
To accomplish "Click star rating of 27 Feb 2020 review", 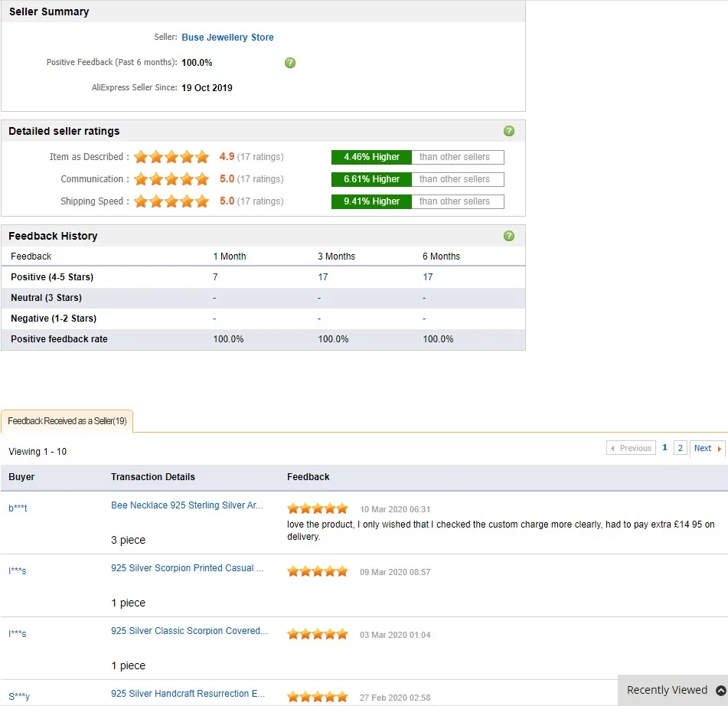I will point(318,697).
